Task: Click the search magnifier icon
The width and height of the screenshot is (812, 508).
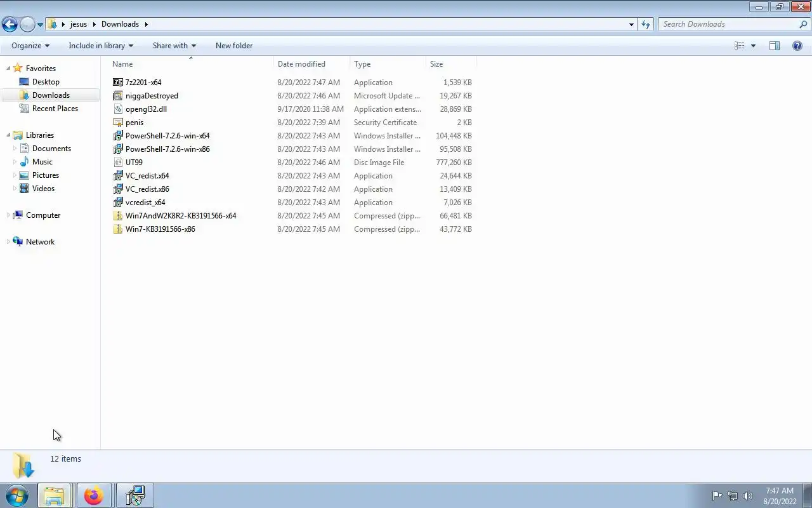Action: (x=804, y=24)
